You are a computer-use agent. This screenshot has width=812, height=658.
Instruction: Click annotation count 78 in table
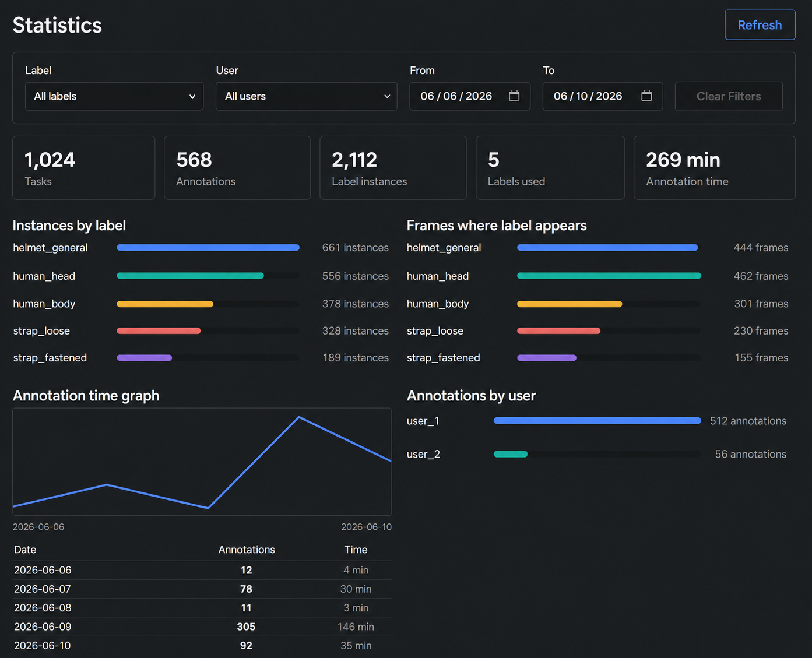(246, 589)
